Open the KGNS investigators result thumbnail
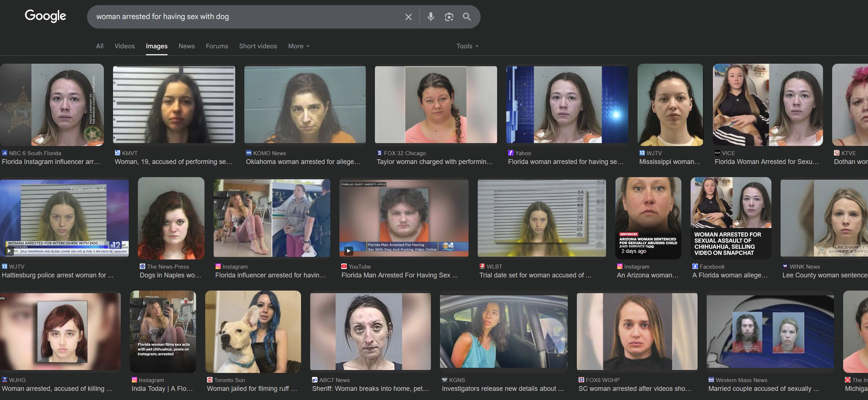The image size is (868, 400). 503,332
